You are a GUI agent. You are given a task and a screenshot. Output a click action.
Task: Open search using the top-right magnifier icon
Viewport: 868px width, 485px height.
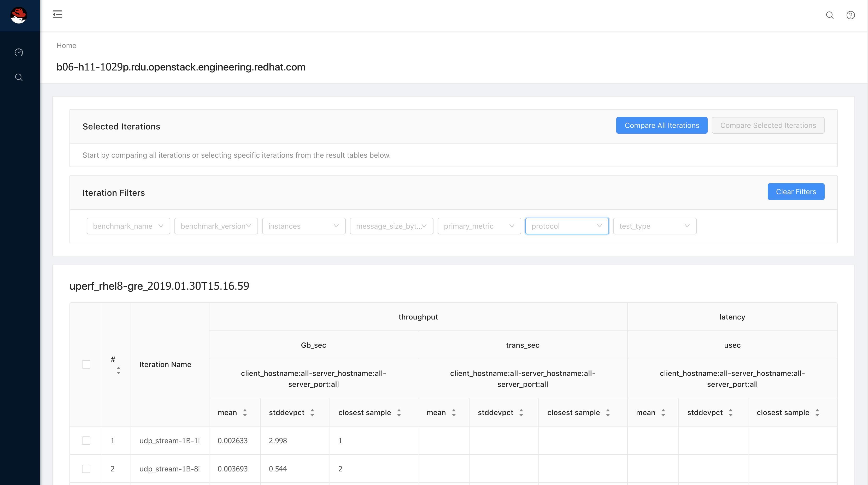830,15
